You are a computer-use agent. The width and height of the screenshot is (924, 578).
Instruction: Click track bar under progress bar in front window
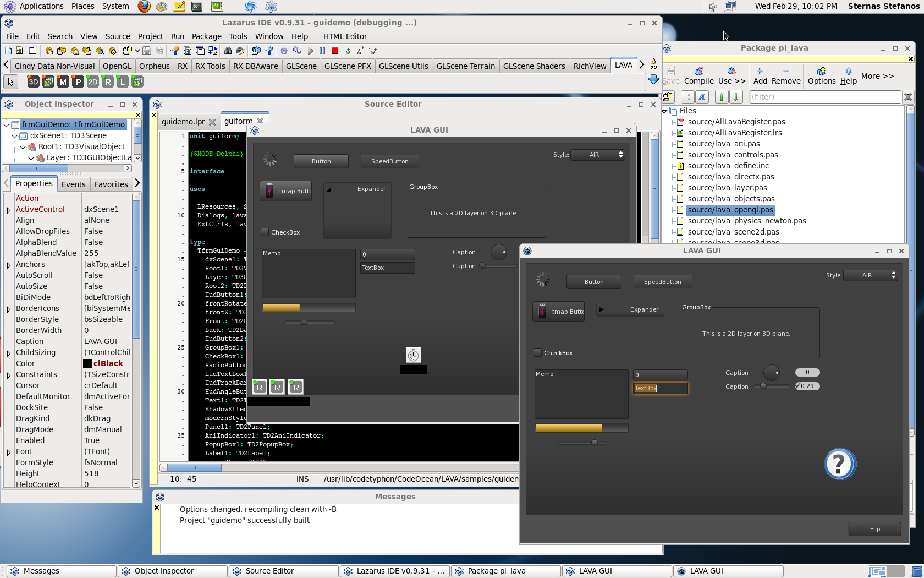click(582, 443)
